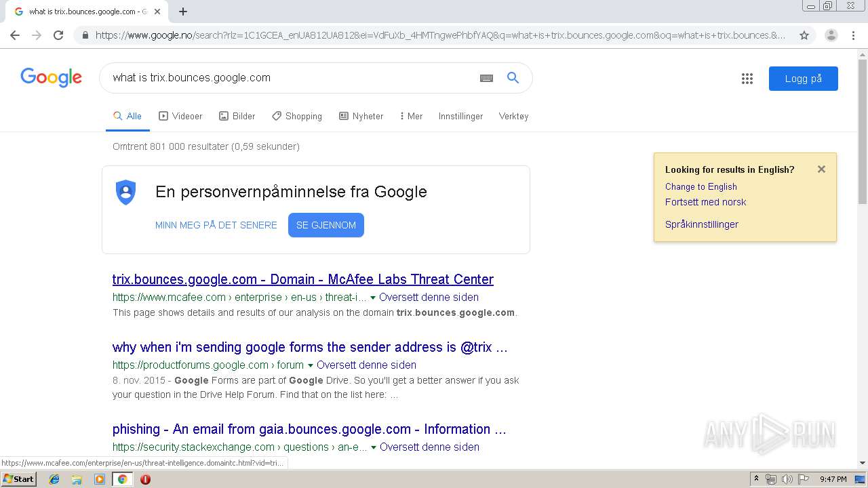Bookmark this page with the star icon
The height and width of the screenshot is (488, 868).
point(804,35)
